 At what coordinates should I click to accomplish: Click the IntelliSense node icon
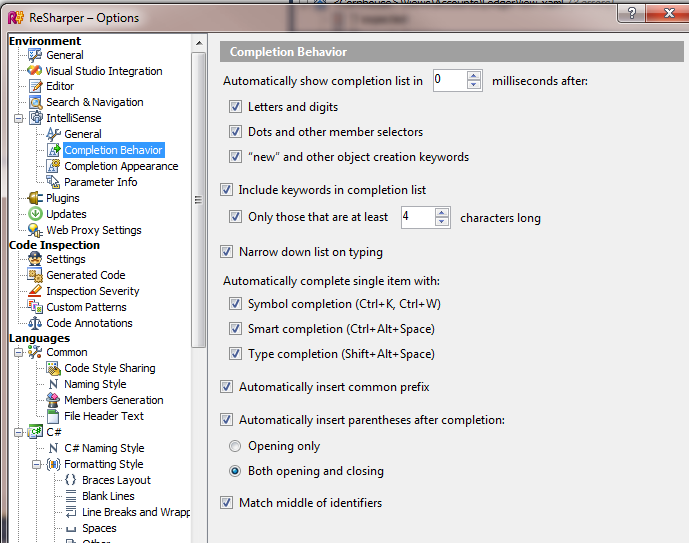[x=36, y=118]
